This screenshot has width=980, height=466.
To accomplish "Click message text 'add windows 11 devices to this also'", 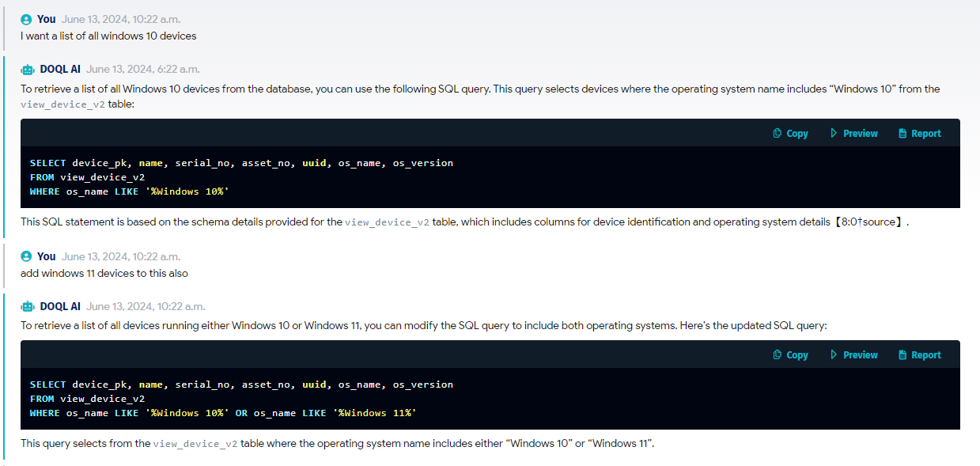I will [104, 273].
